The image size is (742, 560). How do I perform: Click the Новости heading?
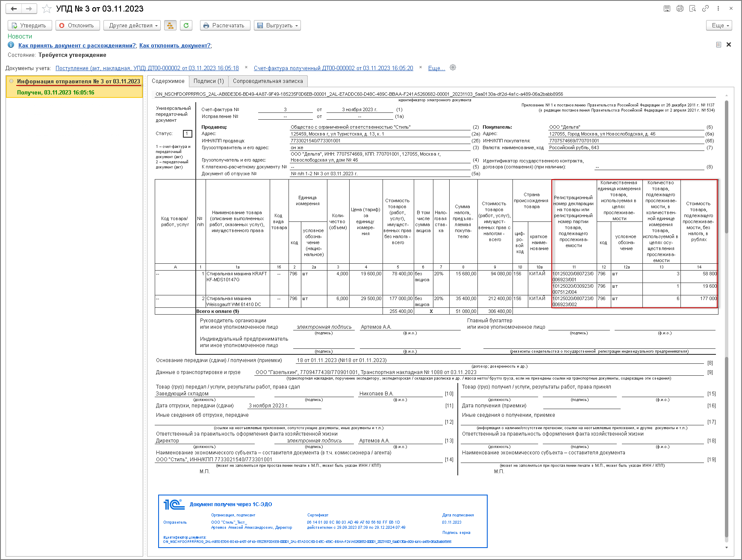tap(20, 36)
